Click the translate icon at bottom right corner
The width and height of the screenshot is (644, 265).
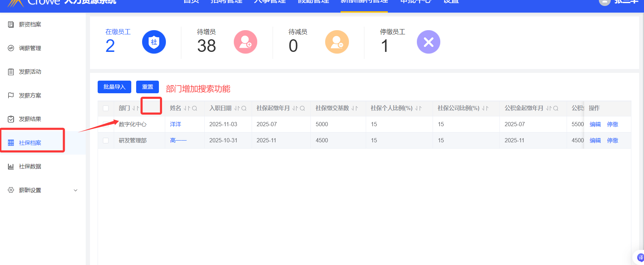[640, 258]
